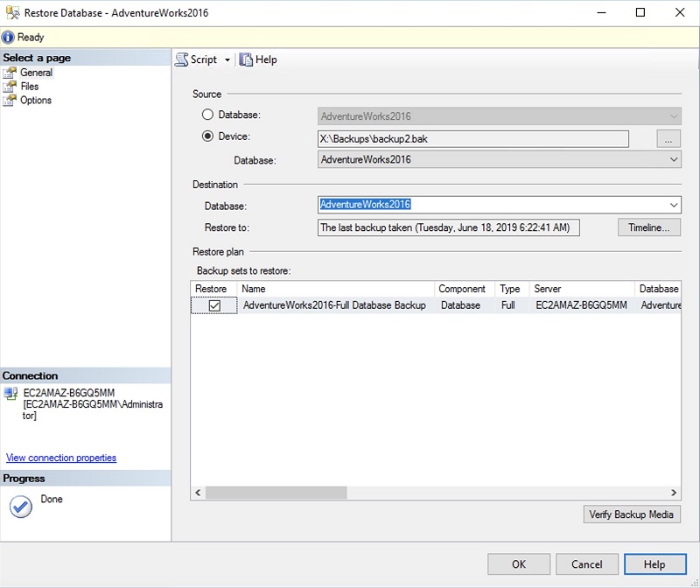Open the Options page
700x588 pixels.
pos(36,100)
